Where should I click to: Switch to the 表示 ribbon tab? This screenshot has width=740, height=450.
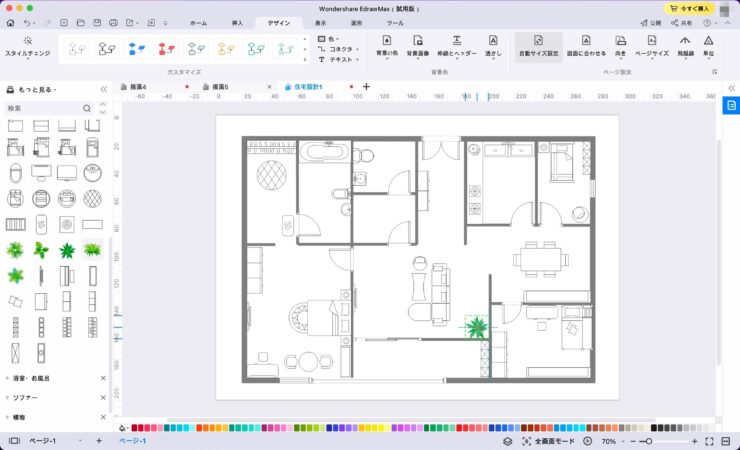[x=320, y=23]
